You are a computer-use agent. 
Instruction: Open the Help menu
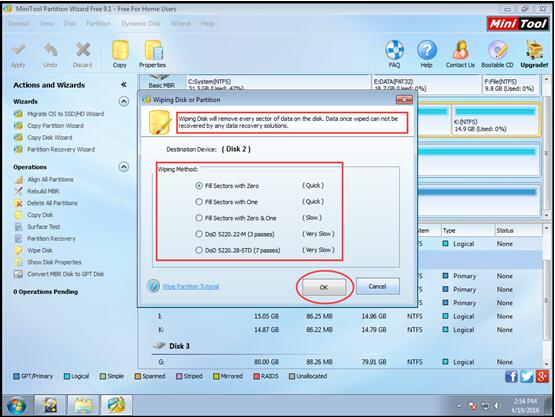[x=207, y=24]
